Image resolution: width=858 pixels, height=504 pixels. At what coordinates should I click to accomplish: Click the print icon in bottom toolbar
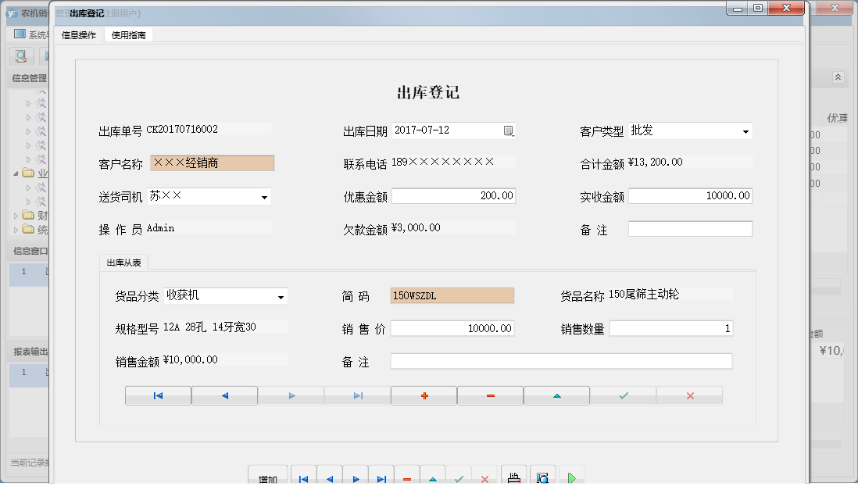(x=514, y=477)
